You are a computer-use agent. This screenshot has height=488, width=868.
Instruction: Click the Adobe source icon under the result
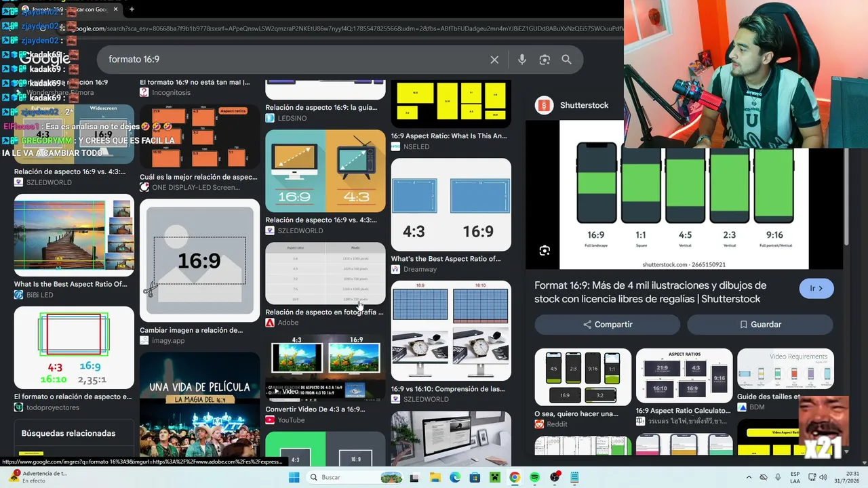click(270, 323)
